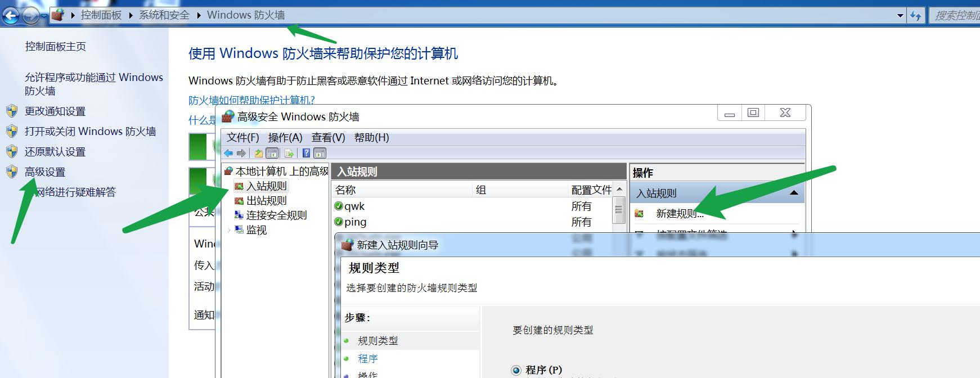Open 防火墙如何帮助保护计算机 help link
980x378 pixels.
pos(251,100)
